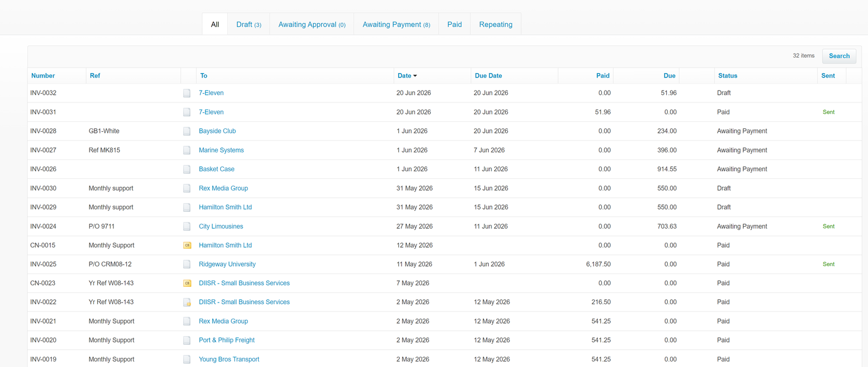Sort by Due Date column header
The height and width of the screenshot is (367, 868).
pos(488,76)
